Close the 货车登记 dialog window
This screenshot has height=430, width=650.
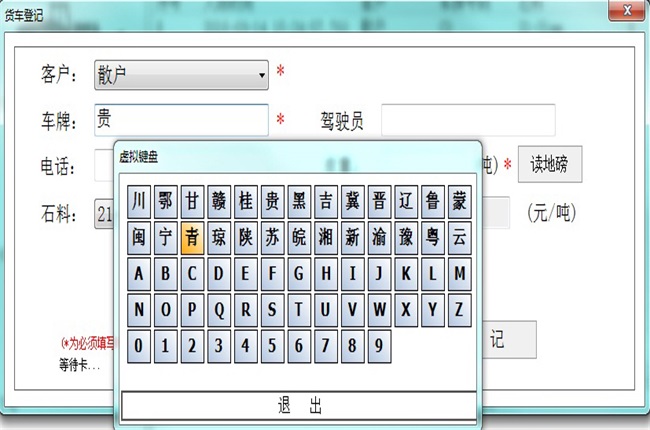(626, 11)
